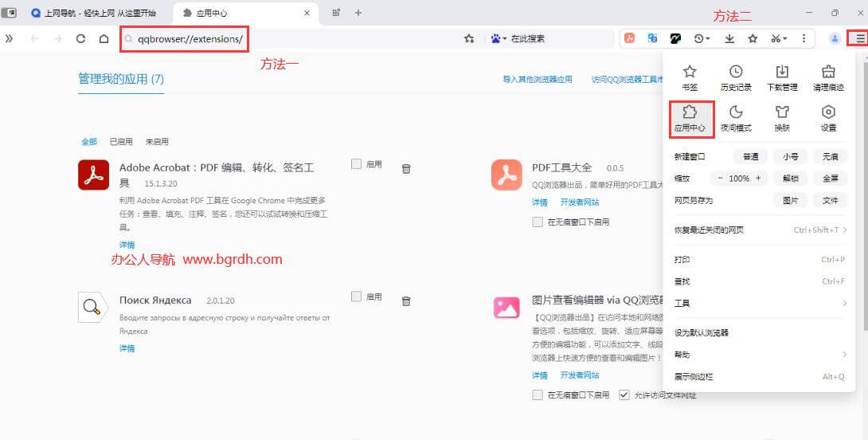Image resolution: width=868 pixels, height=440 pixels.
Task: Open 详情 link for Adobe Acrobat
Action: pos(127,245)
